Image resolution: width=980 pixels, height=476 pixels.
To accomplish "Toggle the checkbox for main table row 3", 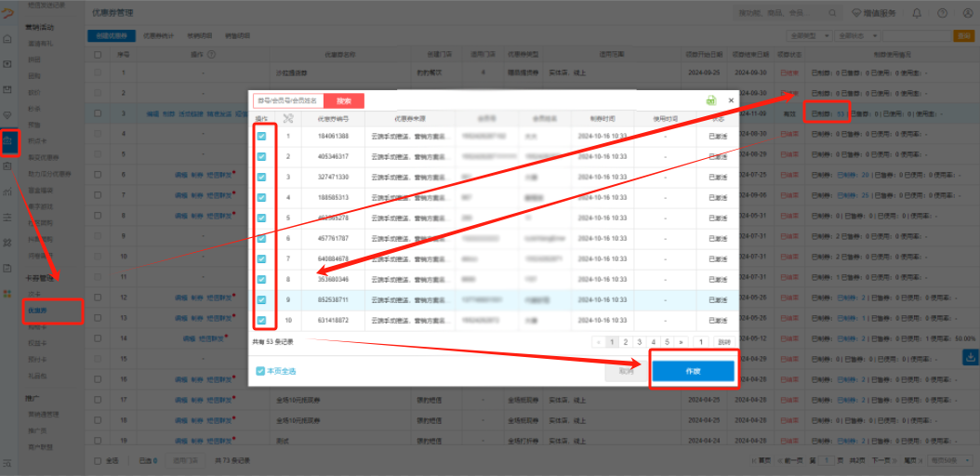I will (x=98, y=113).
